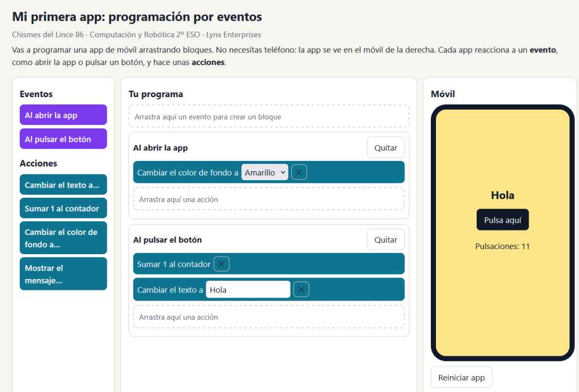Remove the 'Cambiar el texto a' action

pos(301,290)
